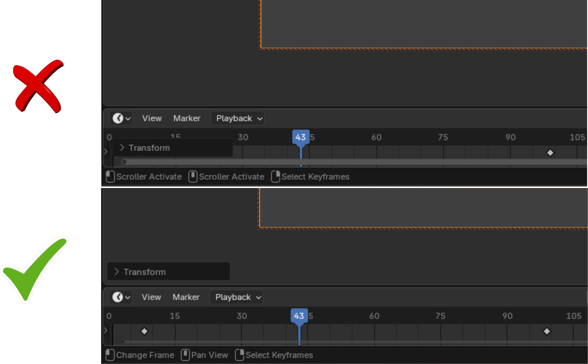The width and height of the screenshot is (588, 364).
Task: Click the left mouse icon beside first Scroller Activate
Action: coord(110,176)
